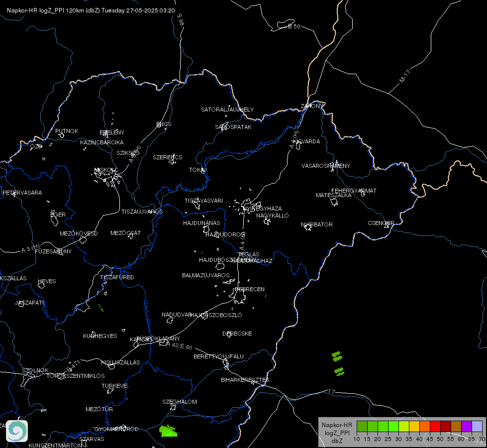487x448 pixels.
Task: Click the TISZAFÜRED label
Action: coord(117,277)
